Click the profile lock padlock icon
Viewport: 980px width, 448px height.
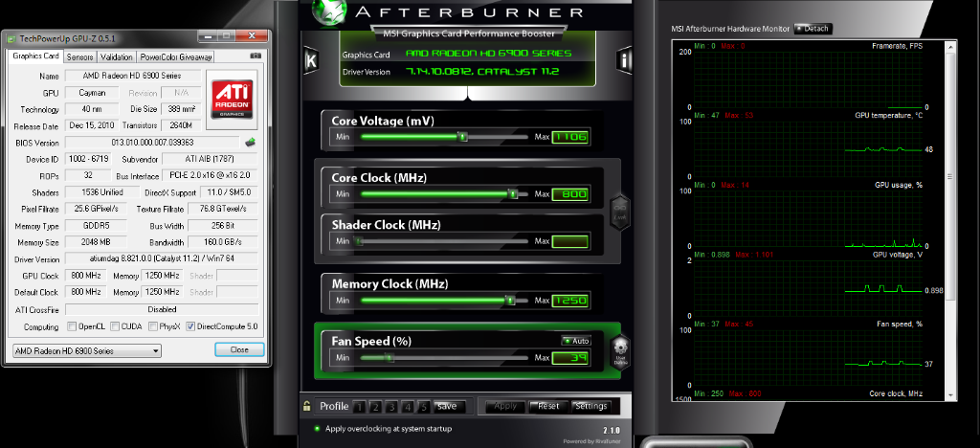point(306,406)
